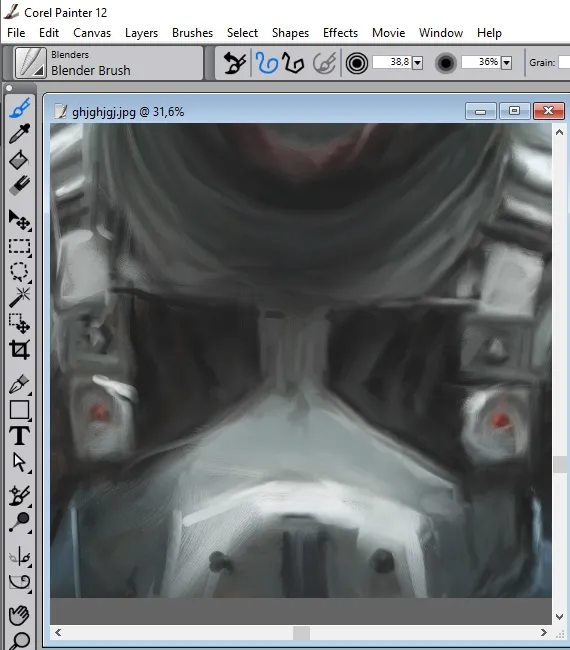Select the Selection Adjuster tool

coord(19,323)
